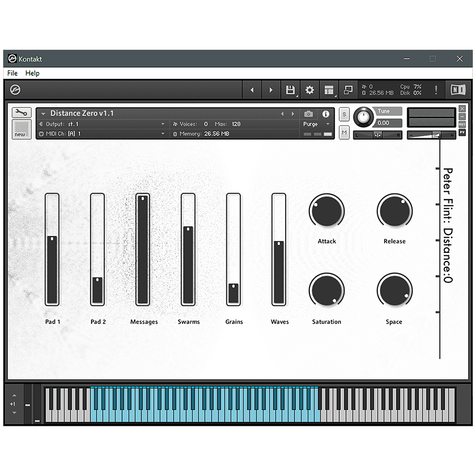The image size is (476, 476).
Task: Go to next item with right arrow in toolbar
Action: point(271,90)
